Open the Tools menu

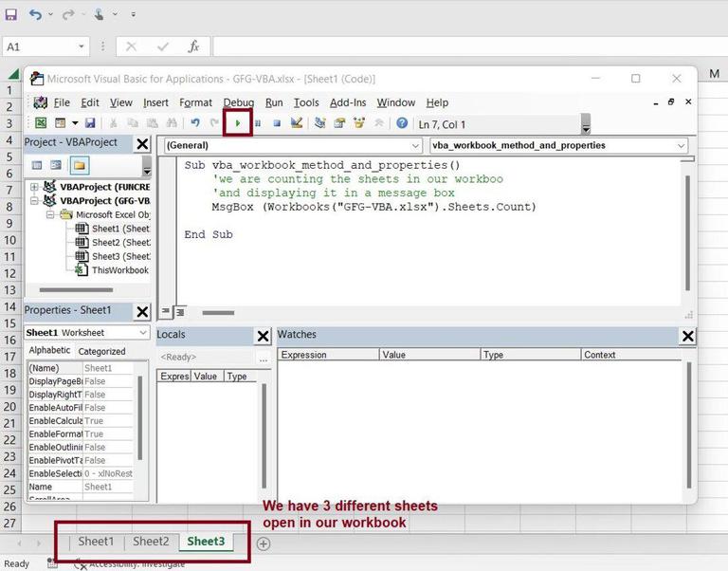coord(306,102)
